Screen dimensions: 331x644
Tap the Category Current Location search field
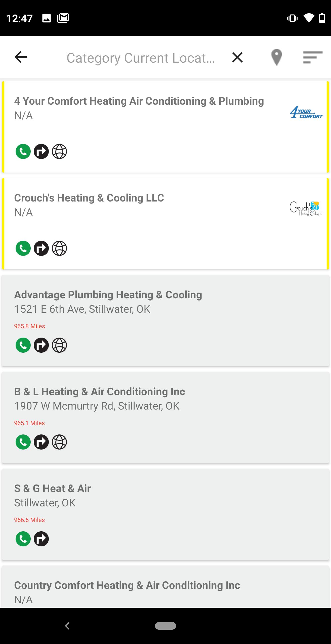(140, 58)
